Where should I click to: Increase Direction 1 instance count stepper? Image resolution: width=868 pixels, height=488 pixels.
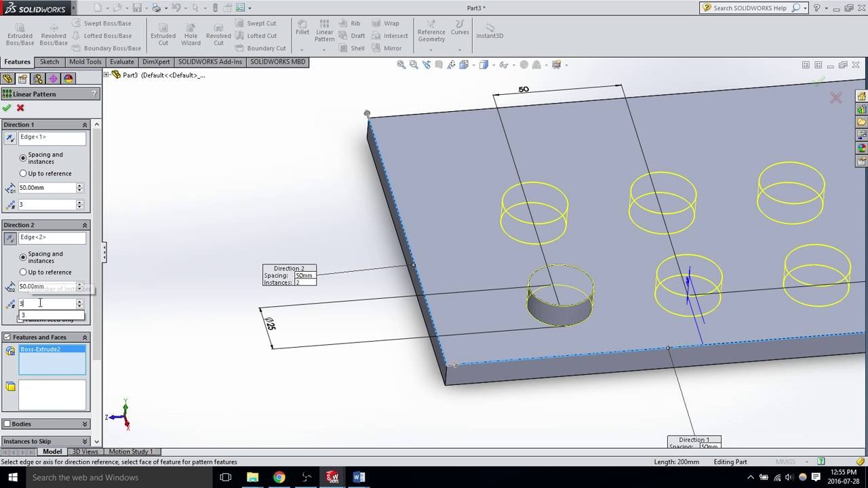click(x=79, y=202)
